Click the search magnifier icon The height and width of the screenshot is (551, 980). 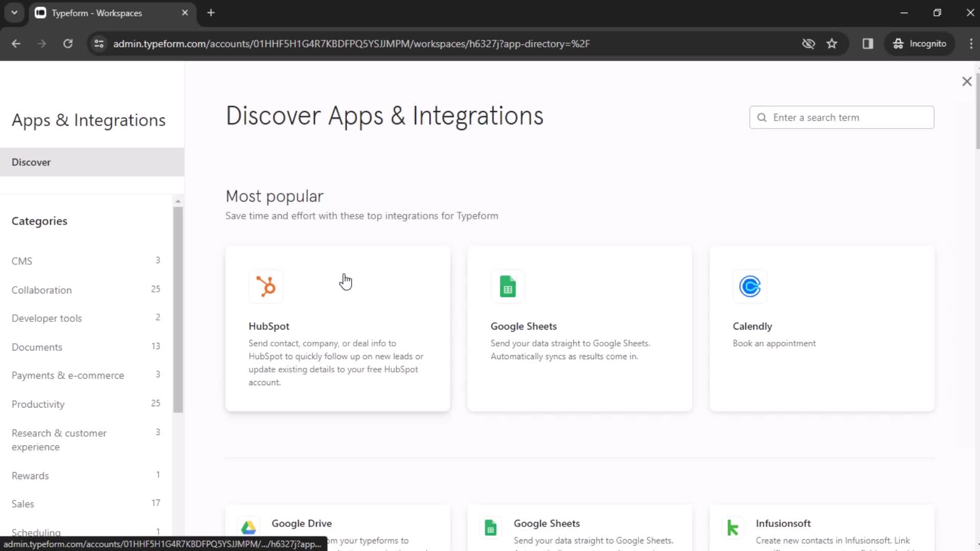[762, 118]
